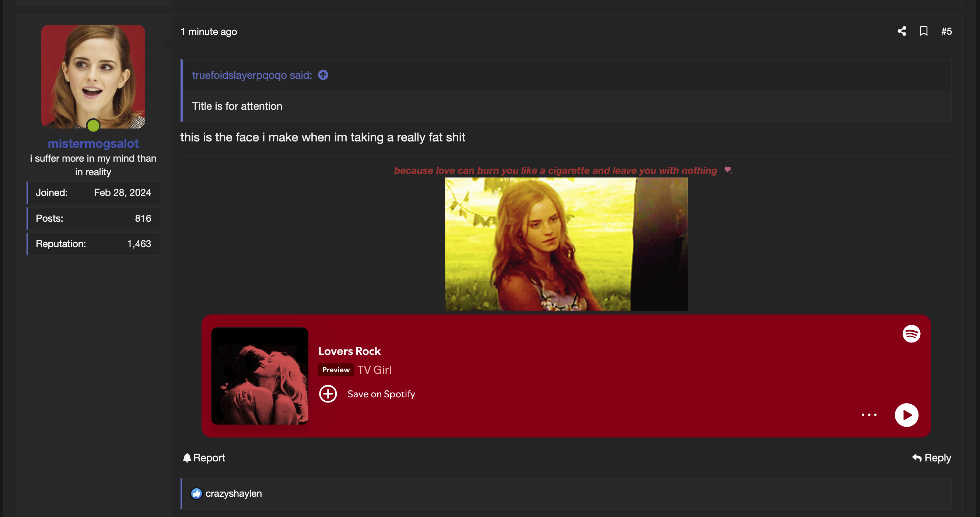Open the signature GIF image
This screenshot has height=517, width=980.
[x=566, y=244]
